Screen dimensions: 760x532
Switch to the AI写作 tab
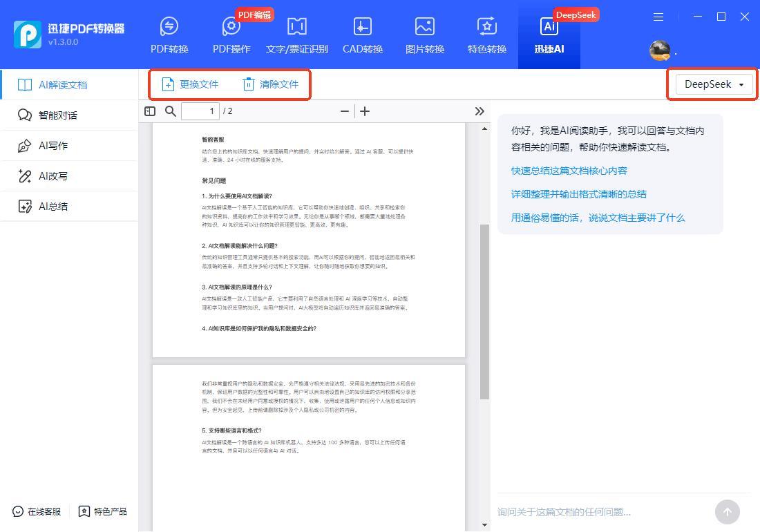[x=53, y=146]
